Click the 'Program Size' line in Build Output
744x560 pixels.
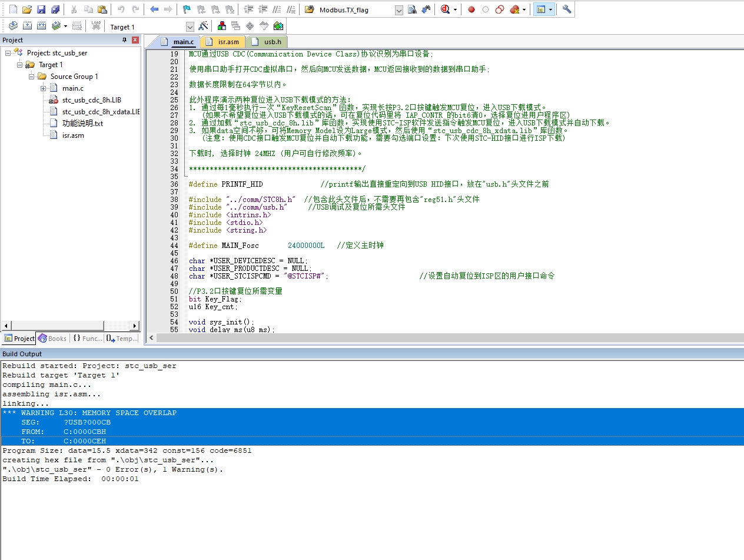(x=127, y=450)
